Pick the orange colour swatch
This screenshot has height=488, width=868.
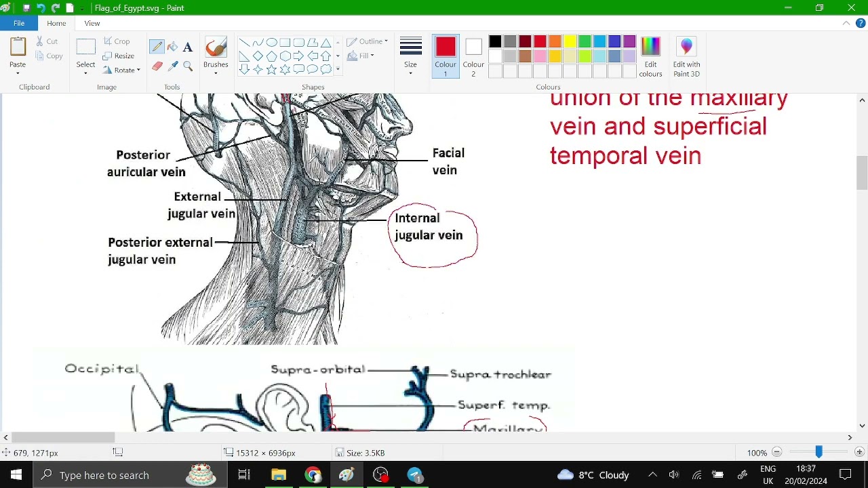point(555,42)
